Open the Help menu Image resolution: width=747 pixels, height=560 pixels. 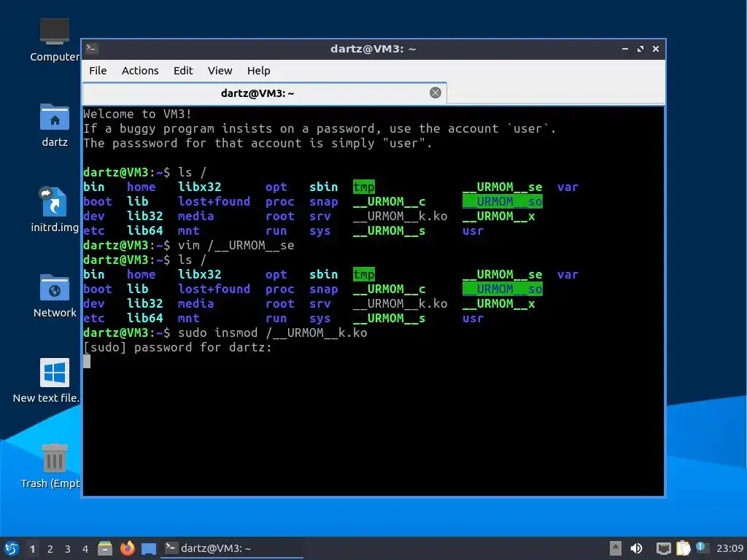pyautogui.click(x=258, y=71)
